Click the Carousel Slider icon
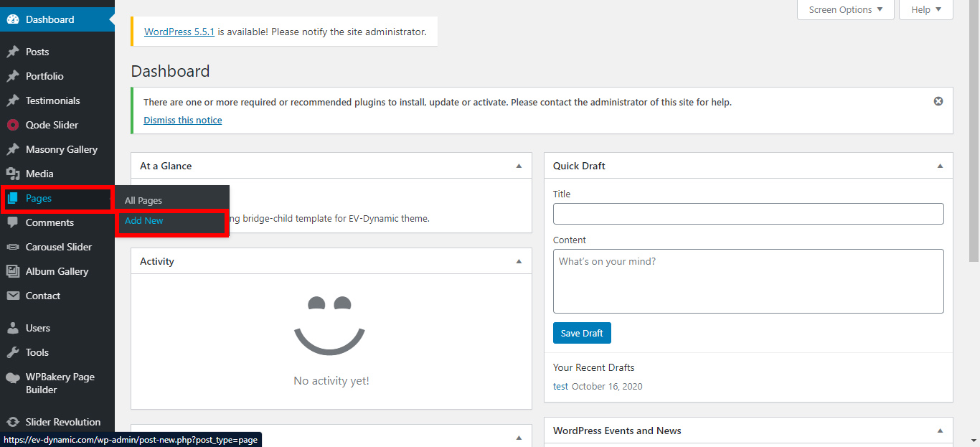Viewport: 980px width, 447px height. tap(13, 247)
